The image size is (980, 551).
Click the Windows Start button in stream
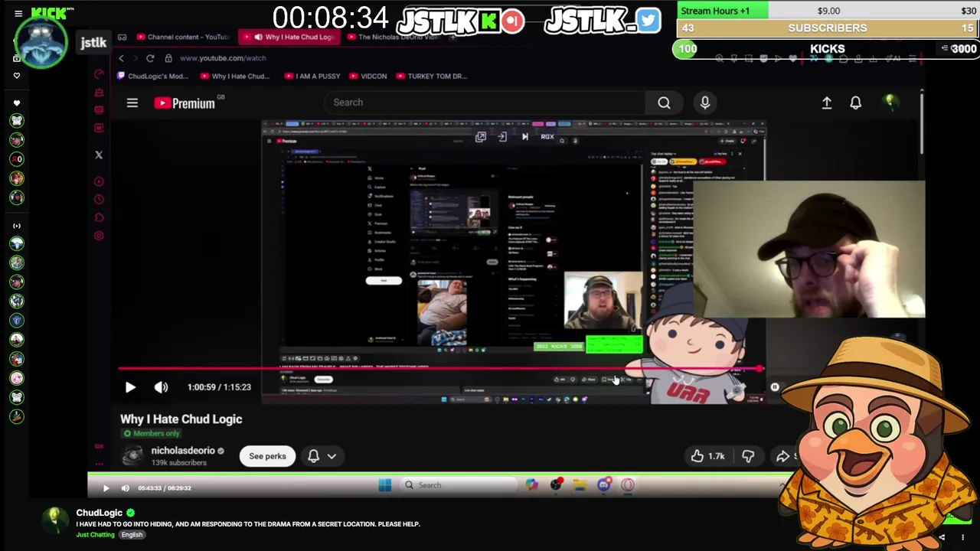385,485
